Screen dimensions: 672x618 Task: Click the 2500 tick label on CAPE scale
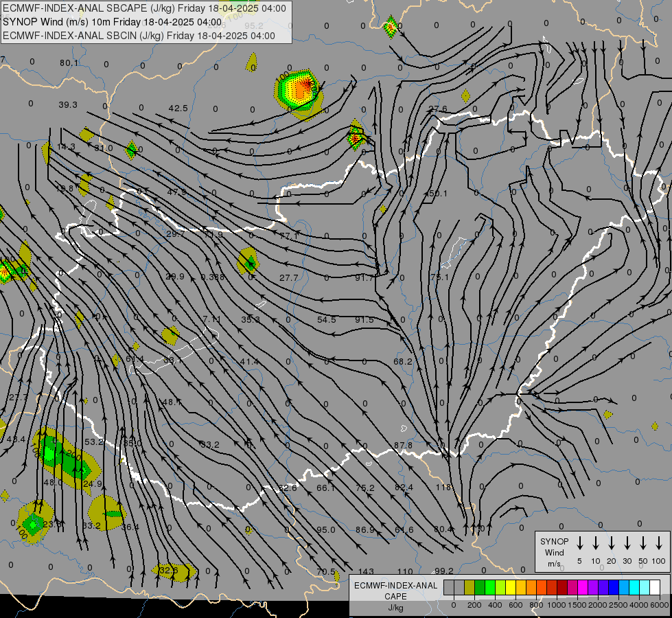coord(618,605)
